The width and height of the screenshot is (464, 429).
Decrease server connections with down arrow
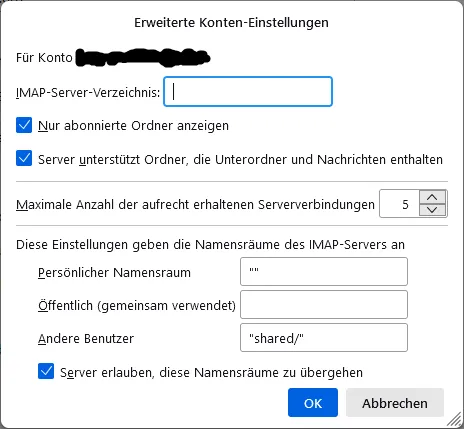432,210
